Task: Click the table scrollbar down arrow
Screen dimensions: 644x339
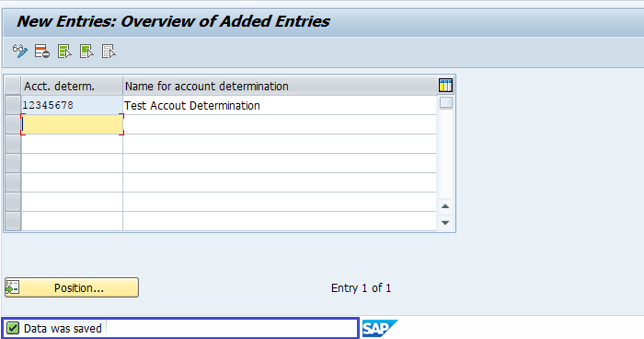Action: 445,223
